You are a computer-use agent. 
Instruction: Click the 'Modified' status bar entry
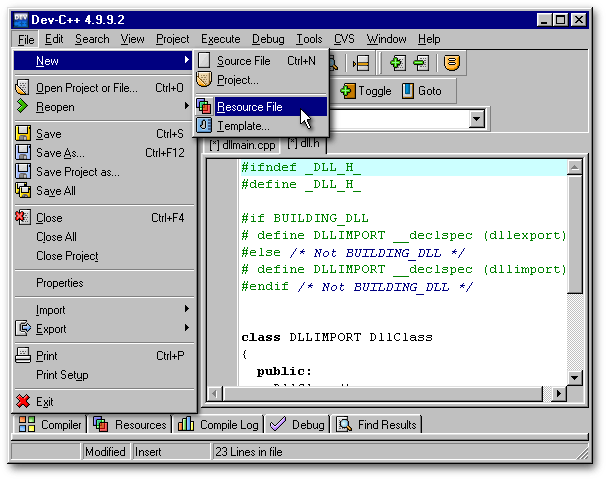[105, 452]
